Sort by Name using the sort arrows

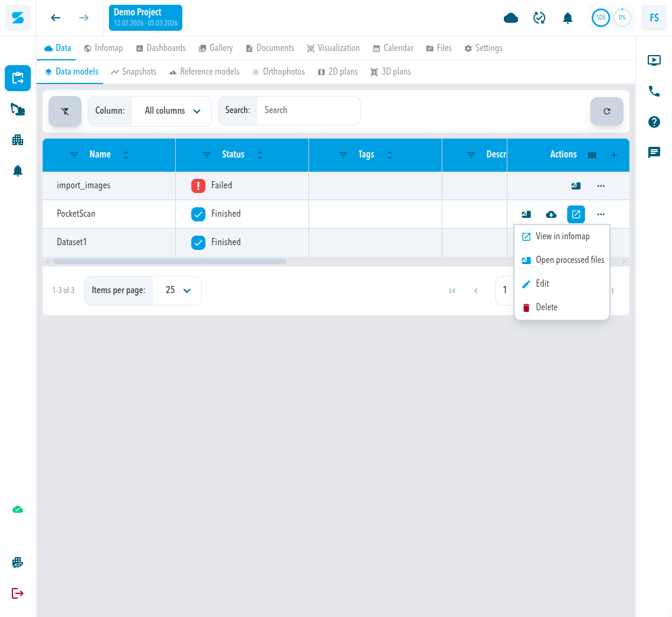coord(126,155)
